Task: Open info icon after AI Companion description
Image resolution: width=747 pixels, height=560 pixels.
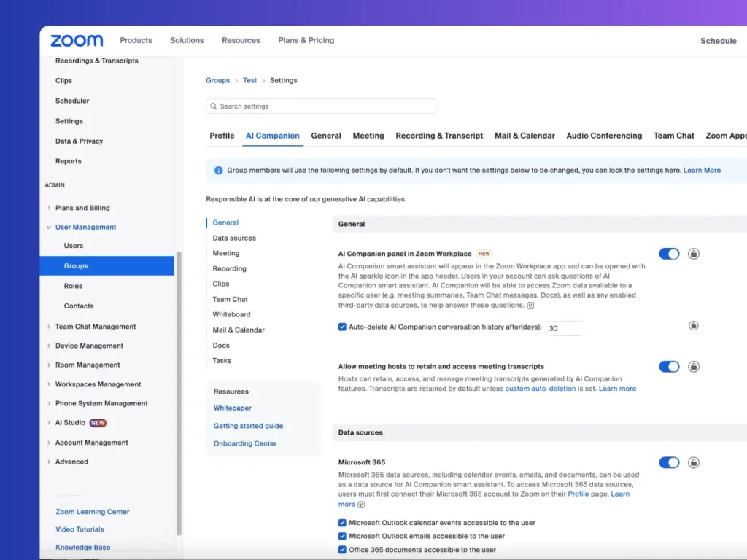Action: 530,306
